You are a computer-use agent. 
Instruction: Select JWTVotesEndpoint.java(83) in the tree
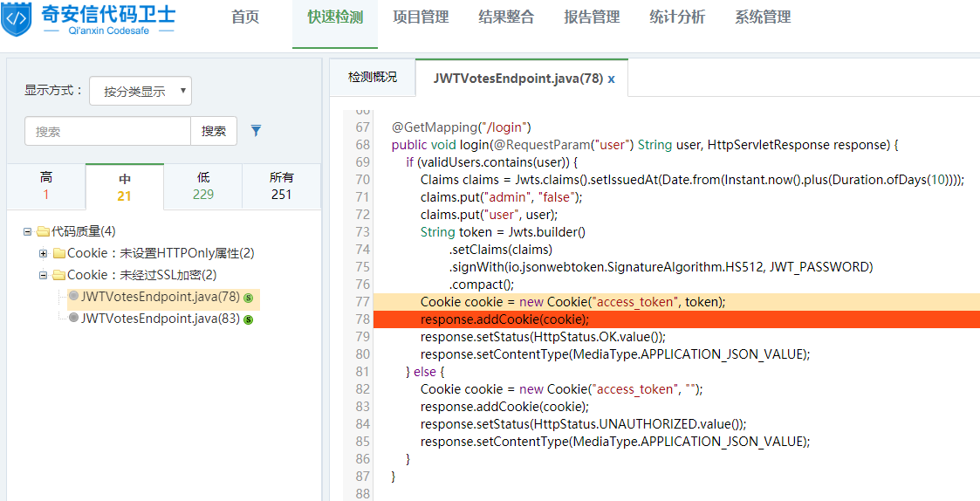[160, 319]
